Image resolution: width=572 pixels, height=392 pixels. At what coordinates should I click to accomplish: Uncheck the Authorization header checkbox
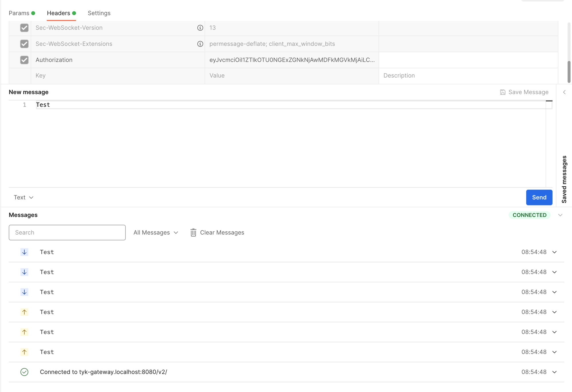24,60
